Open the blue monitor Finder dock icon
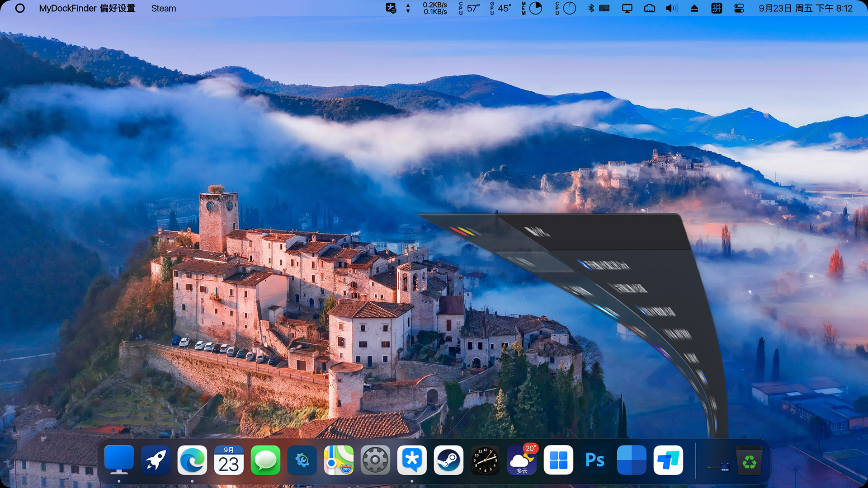Screen dimensions: 868x488 [119, 460]
